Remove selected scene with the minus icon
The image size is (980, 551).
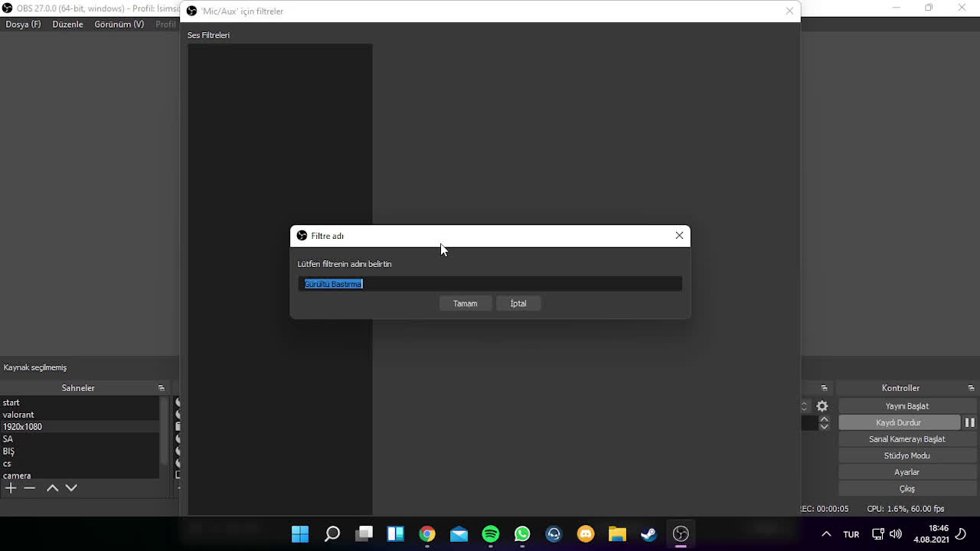tap(30, 487)
